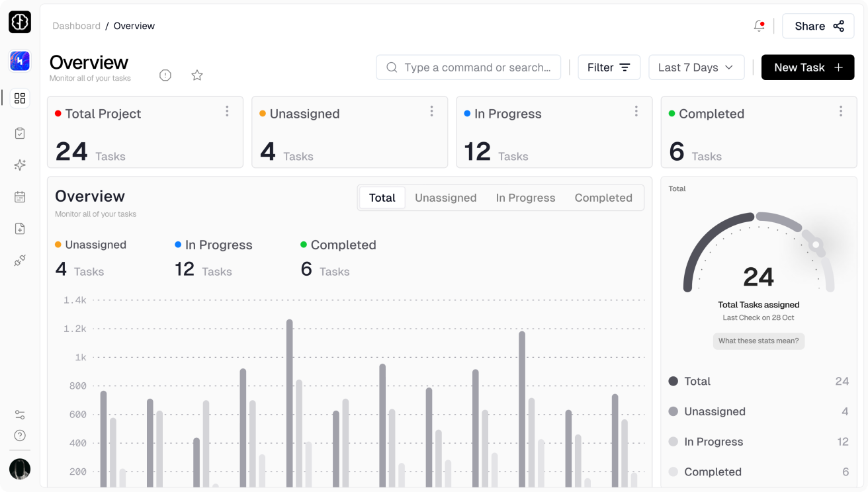Viewport: 868px width, 492px height.
Task: Click the gauge slider handle knob
Action: coord(816,245)
